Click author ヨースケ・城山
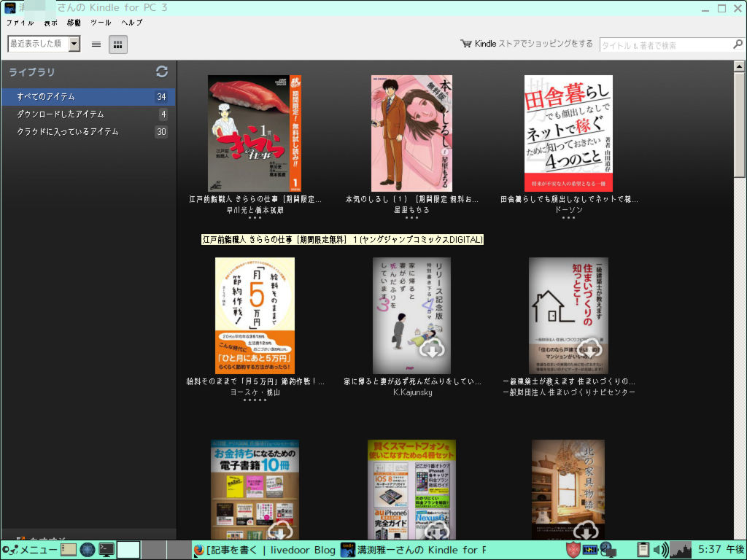 [255, 392]
